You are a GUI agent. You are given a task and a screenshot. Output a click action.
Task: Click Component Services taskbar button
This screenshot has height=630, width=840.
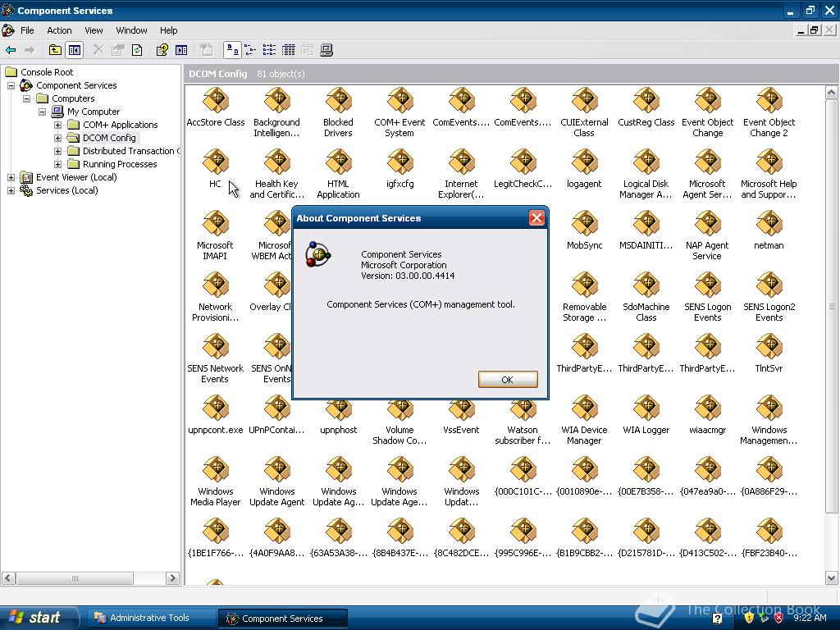tap(282, 619)
